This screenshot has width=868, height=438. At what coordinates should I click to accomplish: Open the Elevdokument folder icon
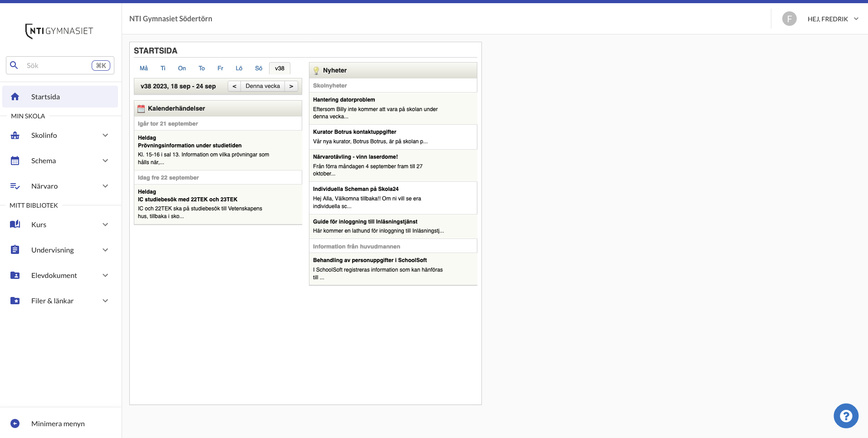coord(15,275)
